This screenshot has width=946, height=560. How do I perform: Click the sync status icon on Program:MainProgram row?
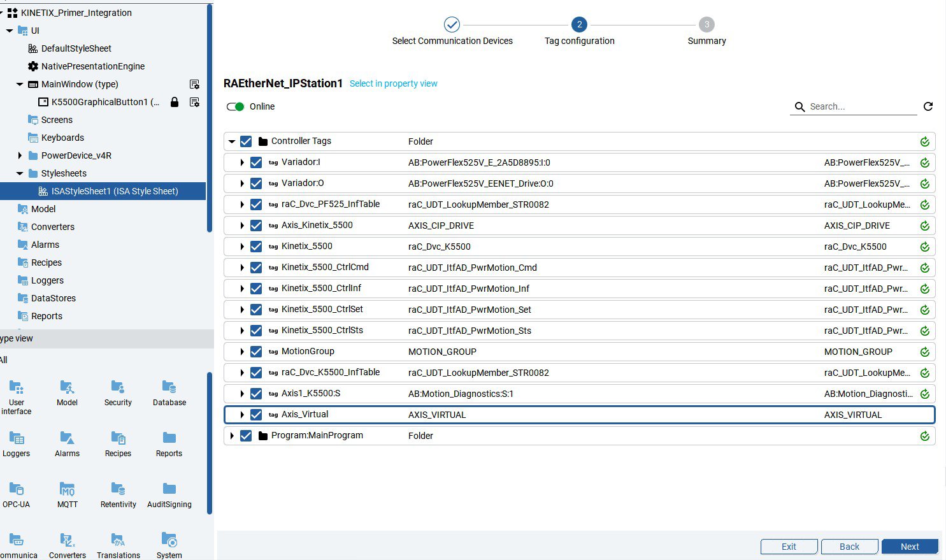[925, 436]
